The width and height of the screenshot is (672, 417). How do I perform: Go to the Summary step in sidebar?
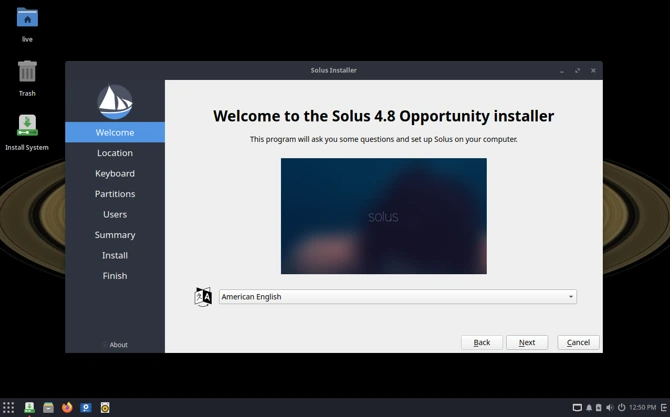tap(115, 235)
